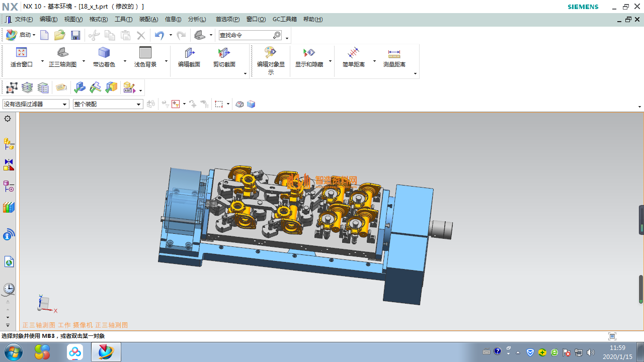Open the GC Toolkit (GC工具箱) menu
644x362 pixels.
pos(284,19)
